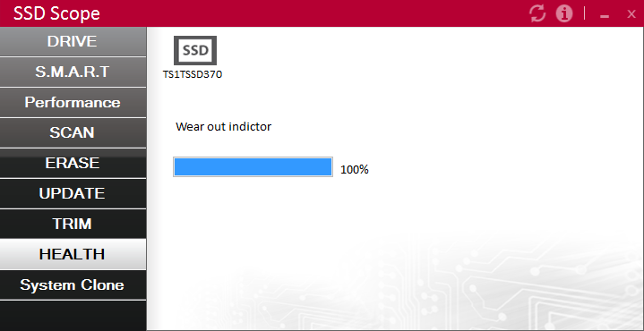Screen dimensions: 644x331
Task: Go to the Performance tab
Action: click(73, 102)
